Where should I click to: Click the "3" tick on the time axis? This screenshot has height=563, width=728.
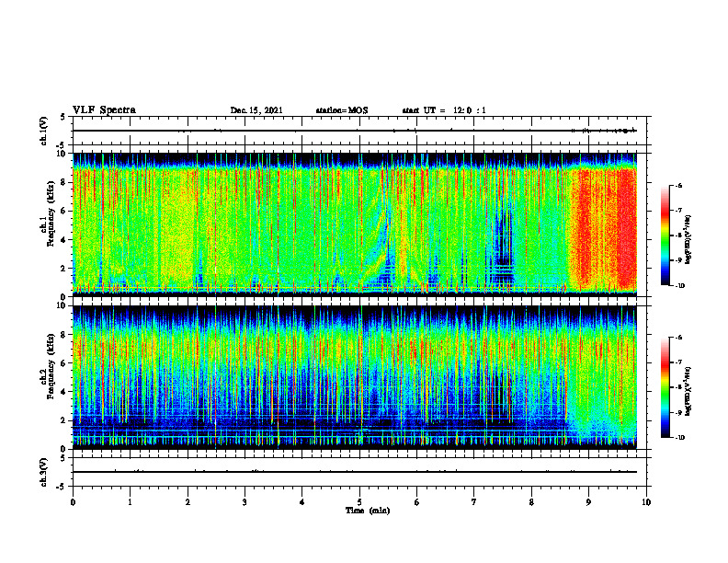pos(245,502)
